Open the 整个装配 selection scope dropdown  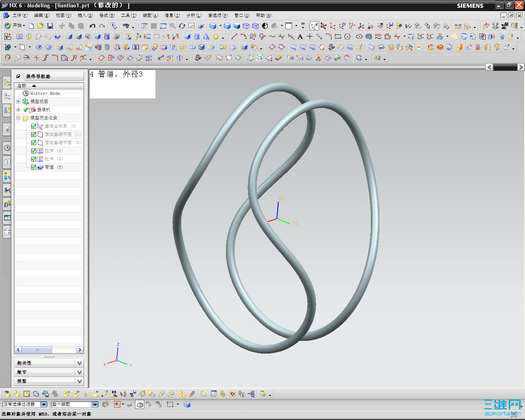95,404
